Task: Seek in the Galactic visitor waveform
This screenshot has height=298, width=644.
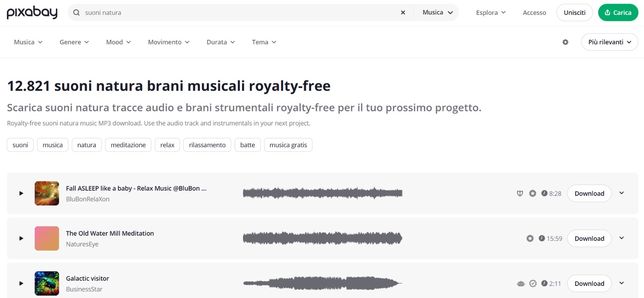Action: point(322,284)
